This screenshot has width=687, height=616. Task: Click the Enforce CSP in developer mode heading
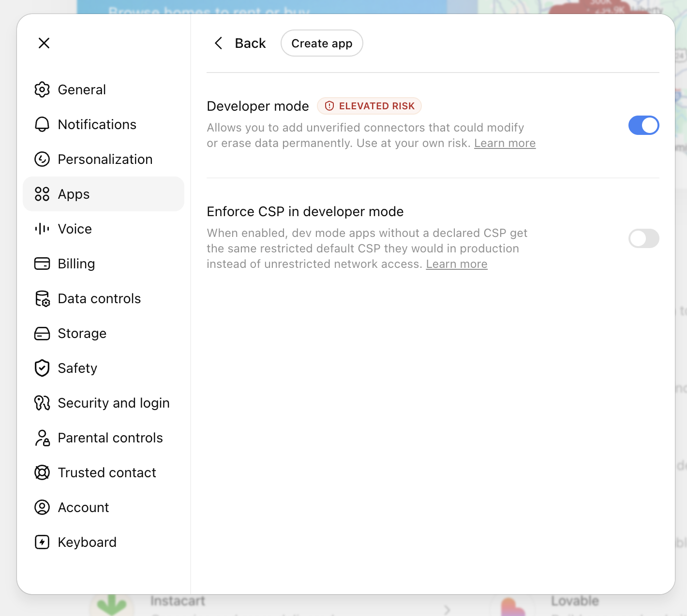coord(305,211)
